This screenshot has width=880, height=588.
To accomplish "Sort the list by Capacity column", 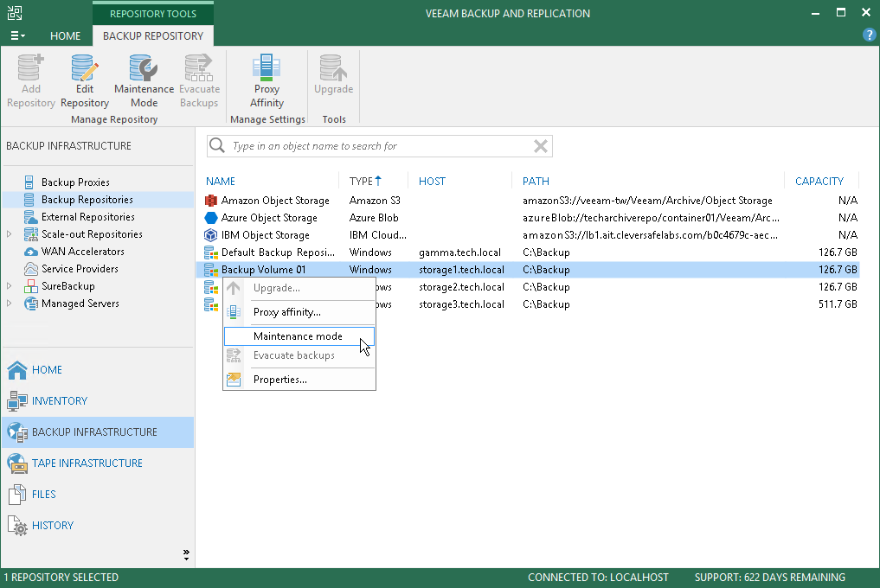I will tap(819, 182).
